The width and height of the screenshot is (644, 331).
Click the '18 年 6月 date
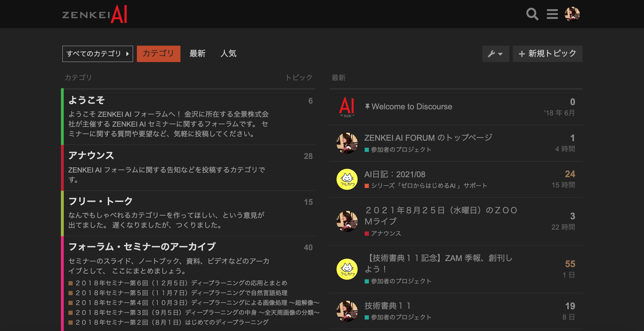click(559, 113)
